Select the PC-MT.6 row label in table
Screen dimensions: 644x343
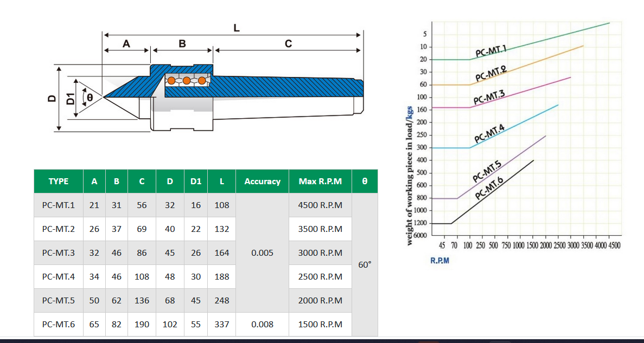coord(58,325)
